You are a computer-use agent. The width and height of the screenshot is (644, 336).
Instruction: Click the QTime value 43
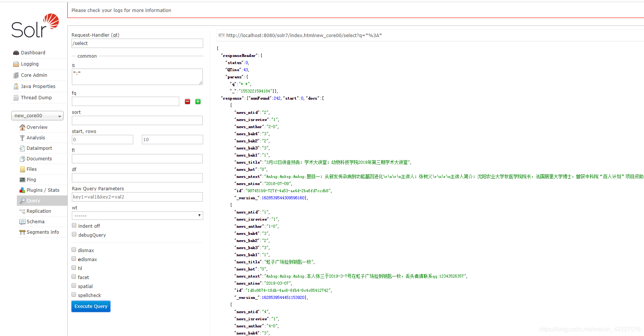pos(246,70)
